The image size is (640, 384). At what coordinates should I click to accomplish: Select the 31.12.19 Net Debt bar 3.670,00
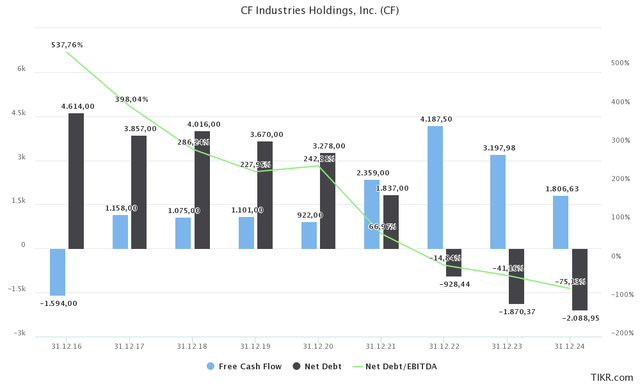click(265, 195)
